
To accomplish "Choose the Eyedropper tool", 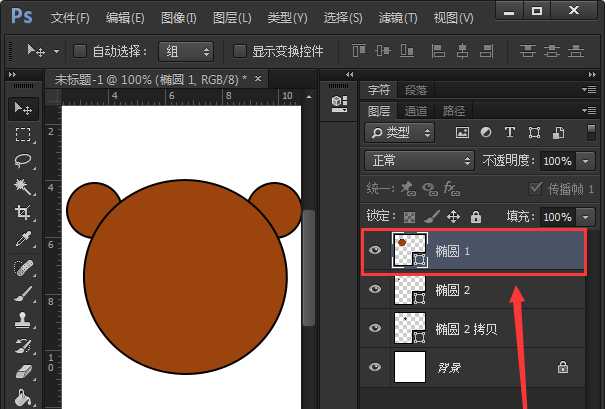I will tap(22, 239).
